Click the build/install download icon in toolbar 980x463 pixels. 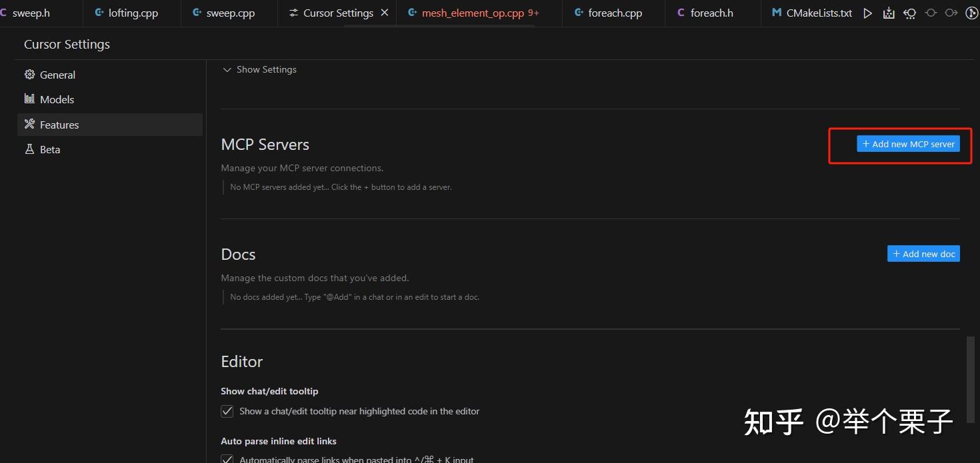tap(889, 13)
